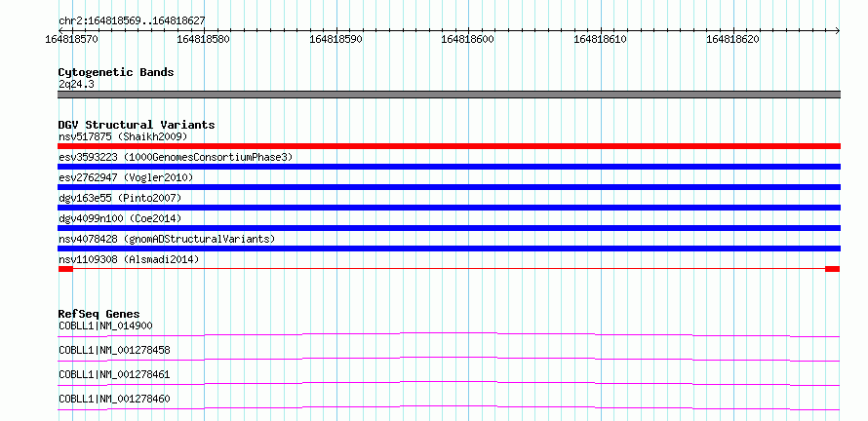
Task: Click the blue nsv4078428 variant bar
Action: point(449,249)
